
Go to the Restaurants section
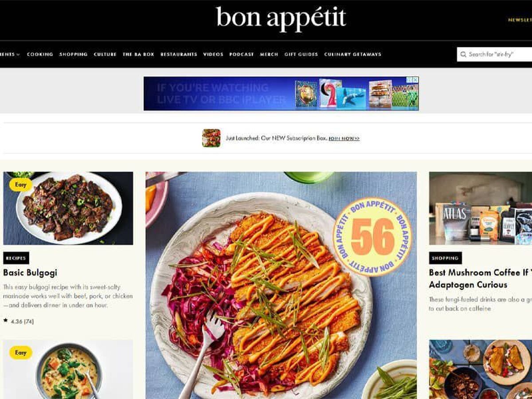click(179, 54)
